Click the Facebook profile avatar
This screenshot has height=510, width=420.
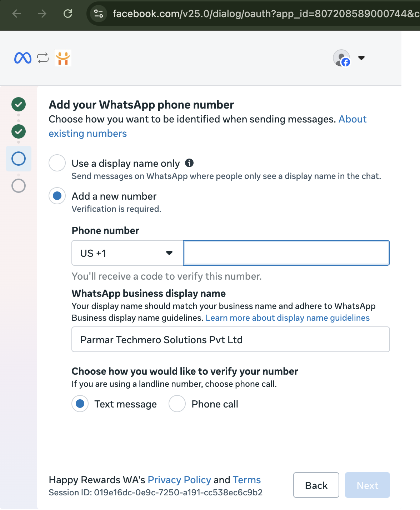tap(342, 58)
